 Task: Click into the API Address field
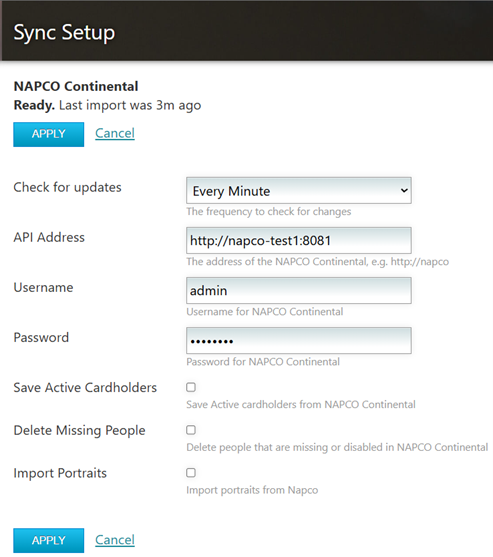pos(299,240)
